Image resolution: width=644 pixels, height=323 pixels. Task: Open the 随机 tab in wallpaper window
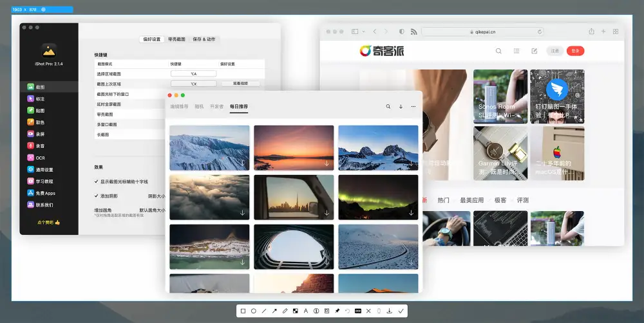click(x=199, y=107)
